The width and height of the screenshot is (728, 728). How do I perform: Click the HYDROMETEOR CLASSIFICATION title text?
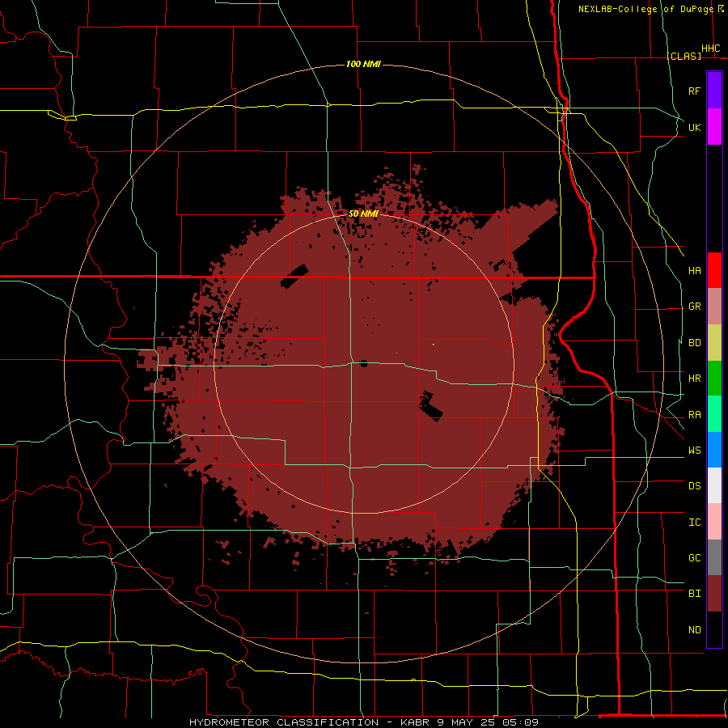click(x=284, y=722)
